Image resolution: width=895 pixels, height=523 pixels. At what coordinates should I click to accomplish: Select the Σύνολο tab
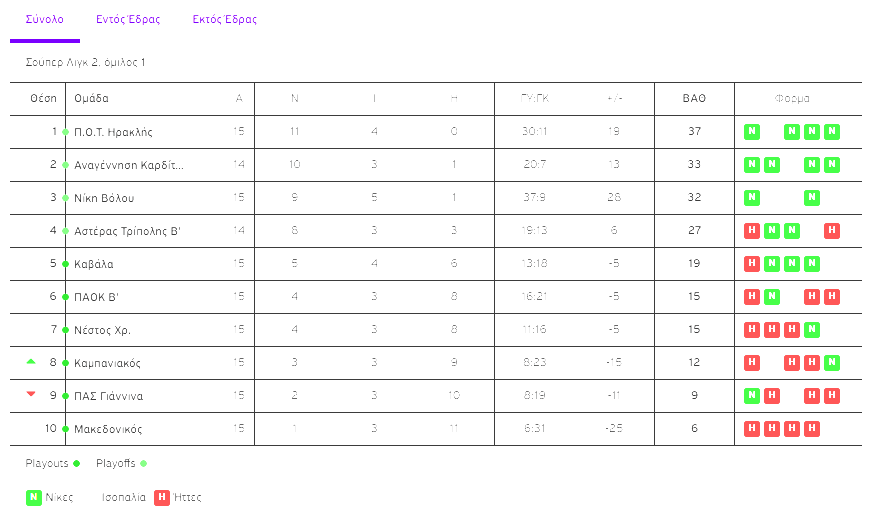45,20
